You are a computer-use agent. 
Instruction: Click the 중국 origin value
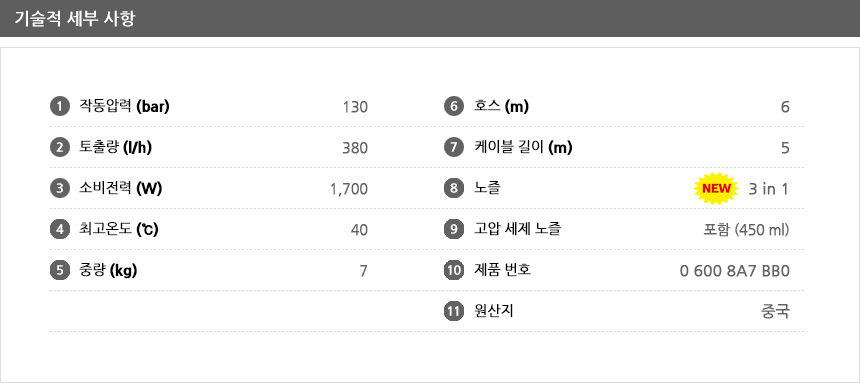coord(776,312)
